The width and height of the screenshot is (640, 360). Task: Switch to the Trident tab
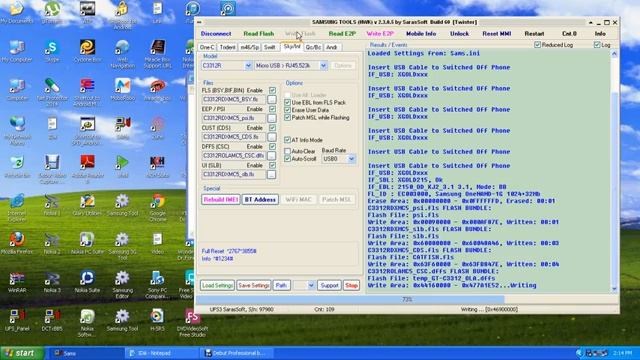[227, 47]
